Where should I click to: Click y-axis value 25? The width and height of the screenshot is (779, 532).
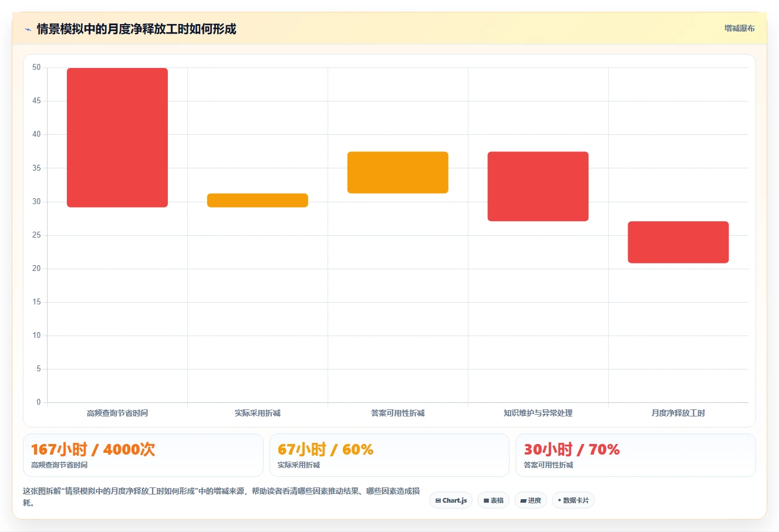pyautogui.click(x=36, y=235)
